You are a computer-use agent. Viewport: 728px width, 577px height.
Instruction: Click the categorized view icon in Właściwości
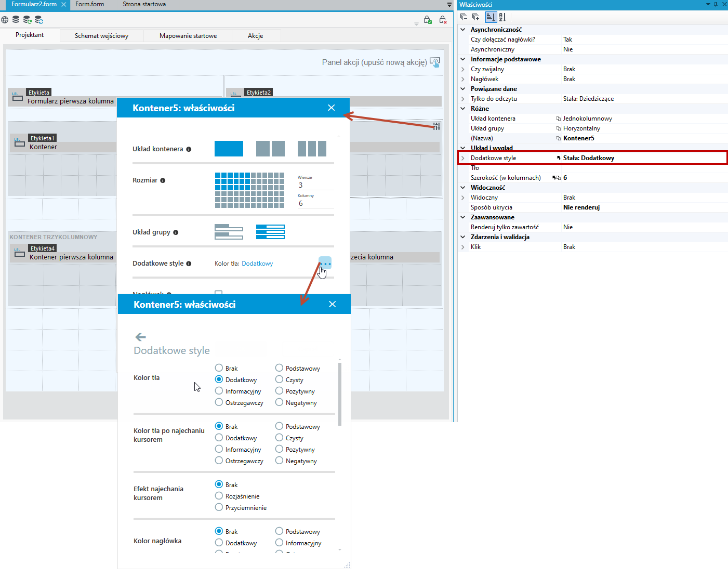[491, 17]
